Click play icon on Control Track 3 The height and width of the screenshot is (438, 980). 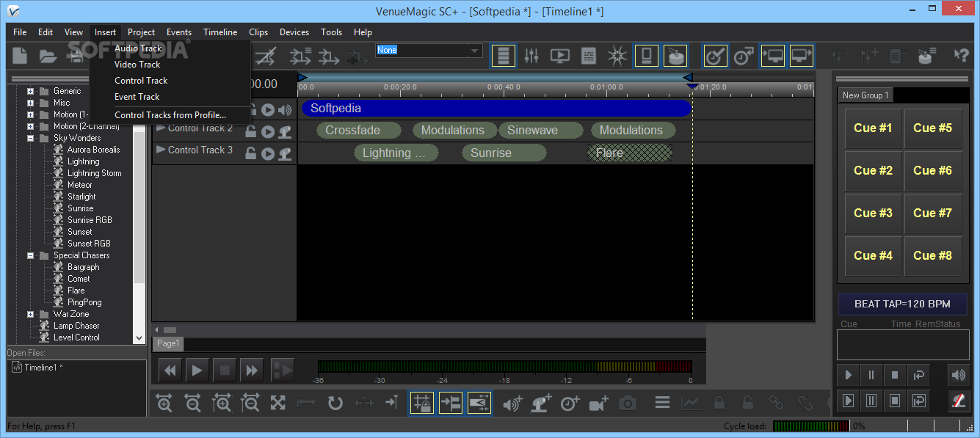(268, 154)
